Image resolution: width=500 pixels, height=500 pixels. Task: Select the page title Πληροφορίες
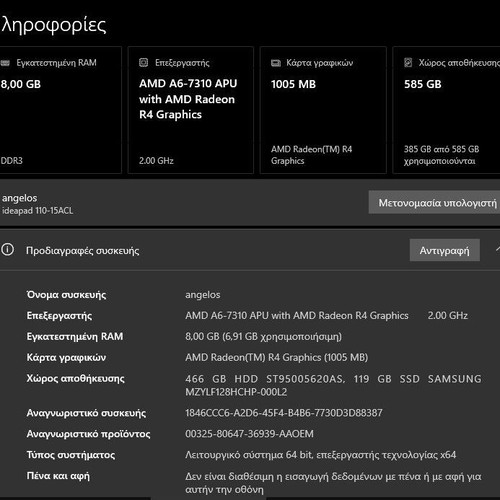(x=53, y=25)
